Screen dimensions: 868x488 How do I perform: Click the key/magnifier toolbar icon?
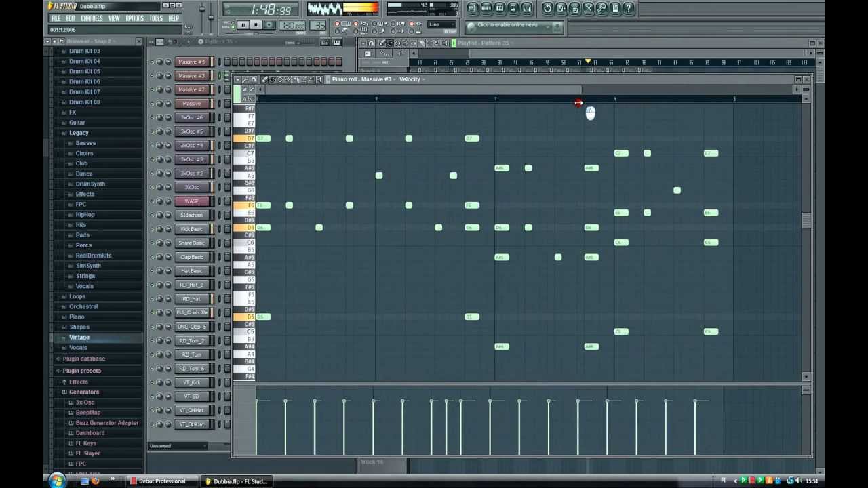pos(602,8)
